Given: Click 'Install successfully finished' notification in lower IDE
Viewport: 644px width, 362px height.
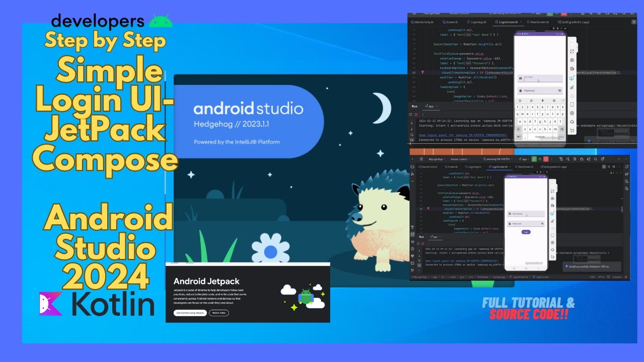Looking at the screenshot, I should pos(592,266).
